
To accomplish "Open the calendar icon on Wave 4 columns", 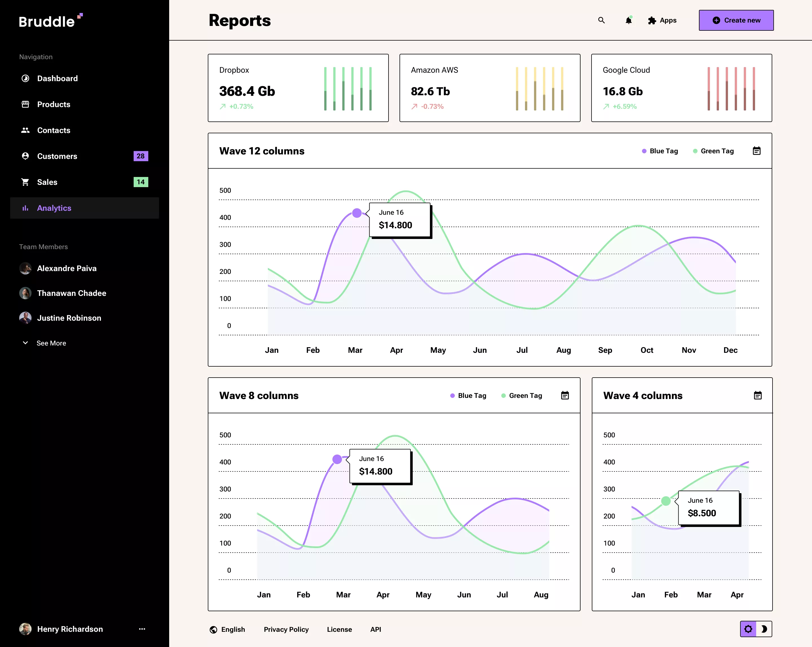I will (758, 396).
